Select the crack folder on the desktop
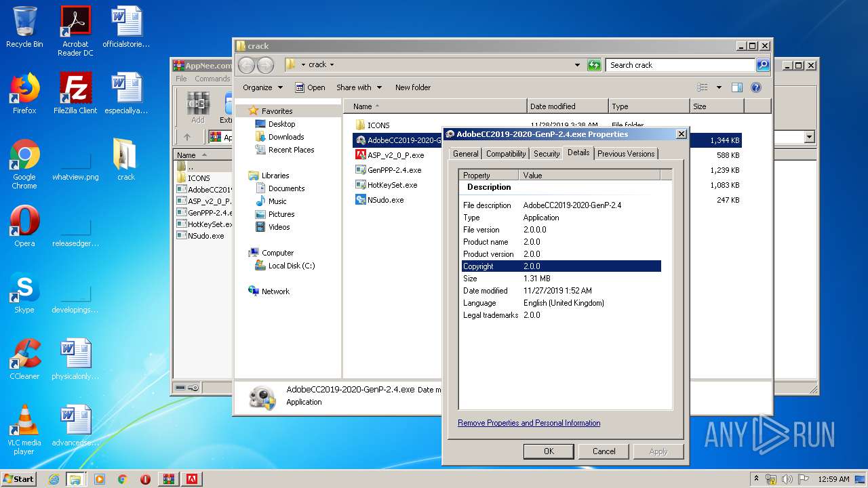The image size is (868, 488). pyautogui.click(x=126, y=160)
